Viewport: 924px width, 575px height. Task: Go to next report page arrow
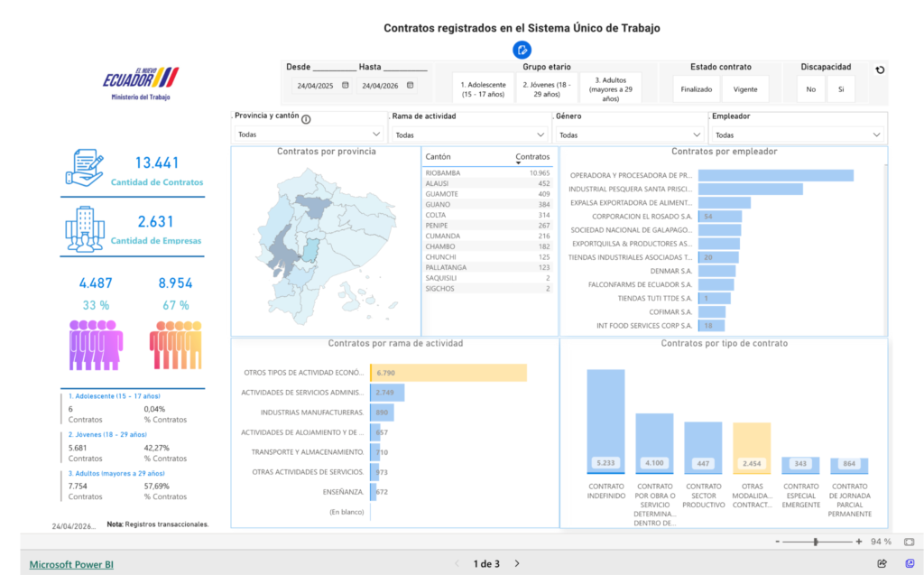pos(517,564)
